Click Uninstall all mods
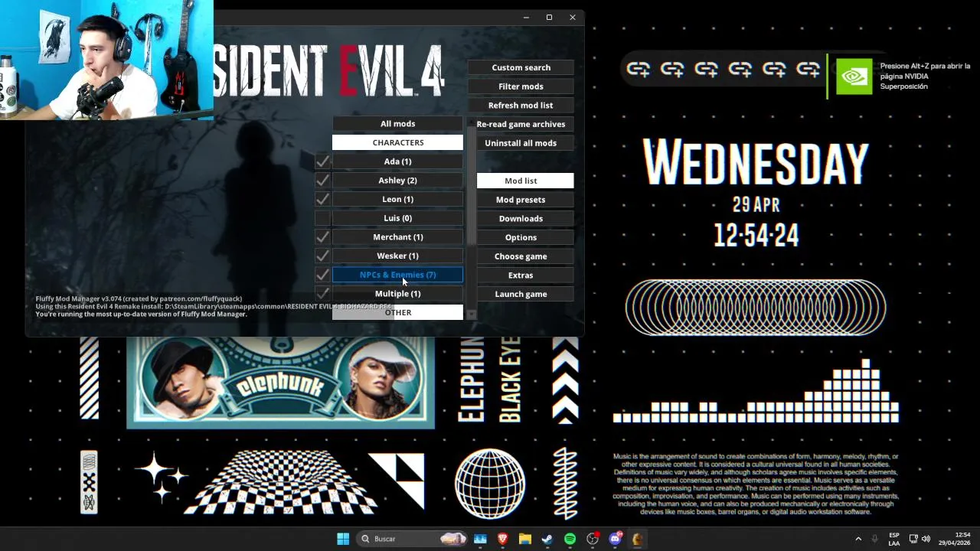 [521, 143]
